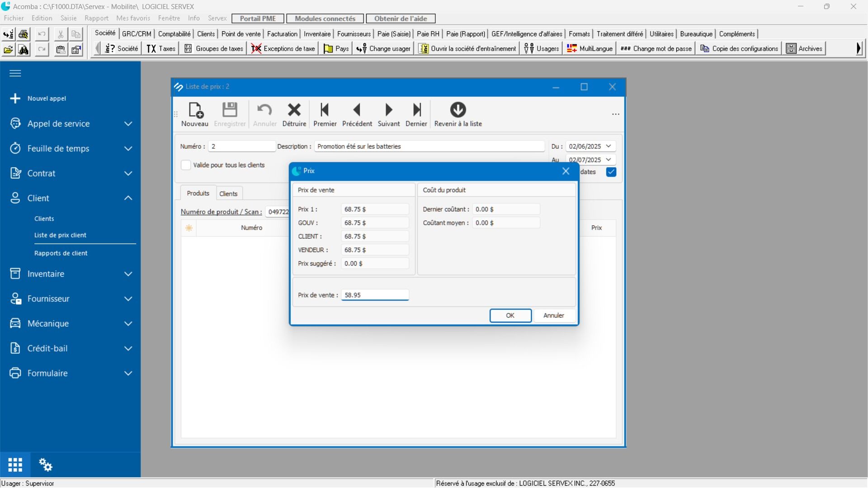The width and height of the screenshot is (868, 488).
Task: Expand the Appel de service section
Action: (128, 124)
